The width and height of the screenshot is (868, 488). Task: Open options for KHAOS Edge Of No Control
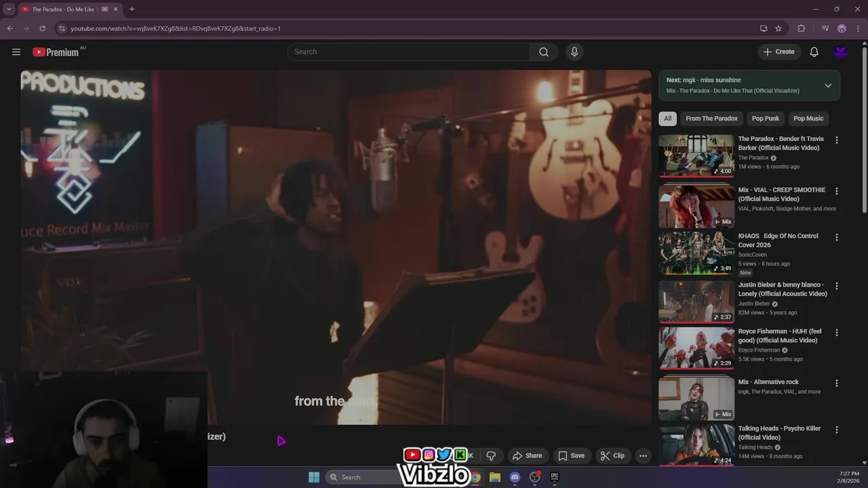tap(836, 237)
